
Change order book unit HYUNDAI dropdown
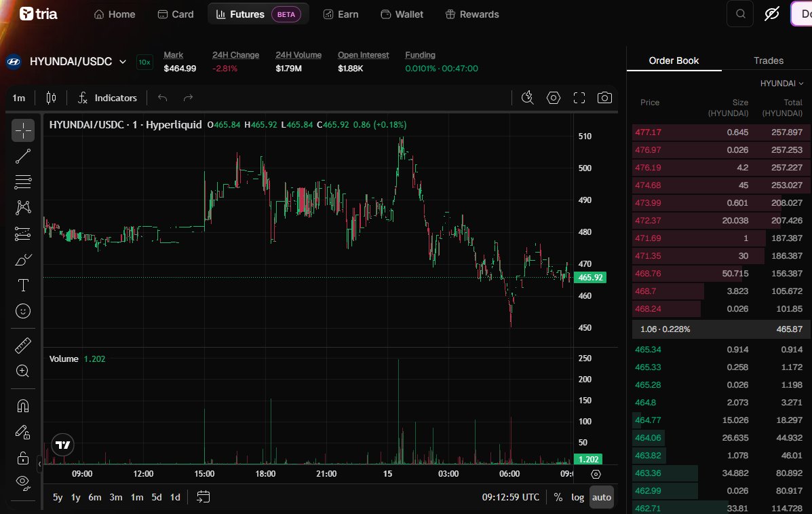pyautogui.click(x=781, y=84)
